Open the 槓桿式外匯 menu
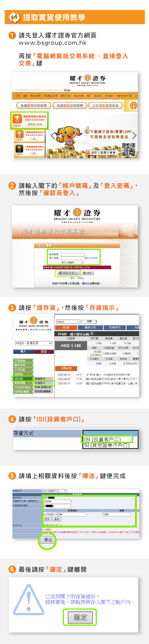This screenshot has width=149, height=644. 65,96
